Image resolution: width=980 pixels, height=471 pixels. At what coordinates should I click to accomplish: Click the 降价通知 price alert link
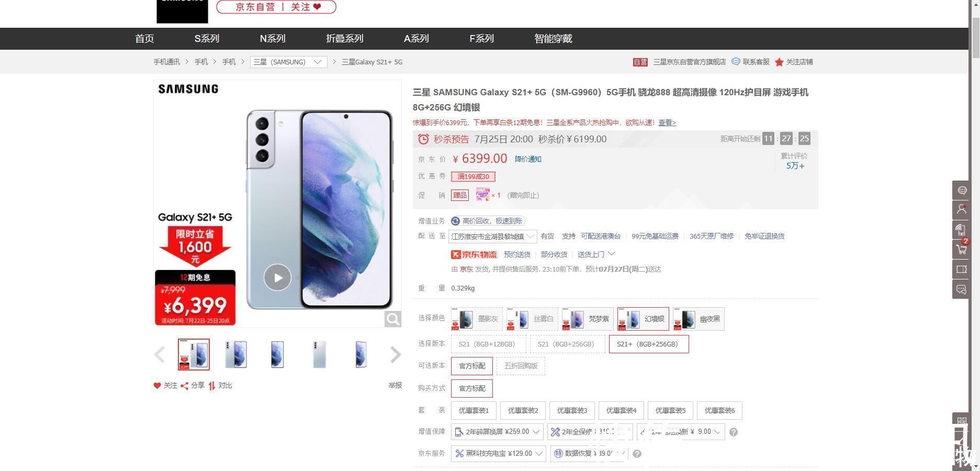pyautogui.click(x=528, y=159)
